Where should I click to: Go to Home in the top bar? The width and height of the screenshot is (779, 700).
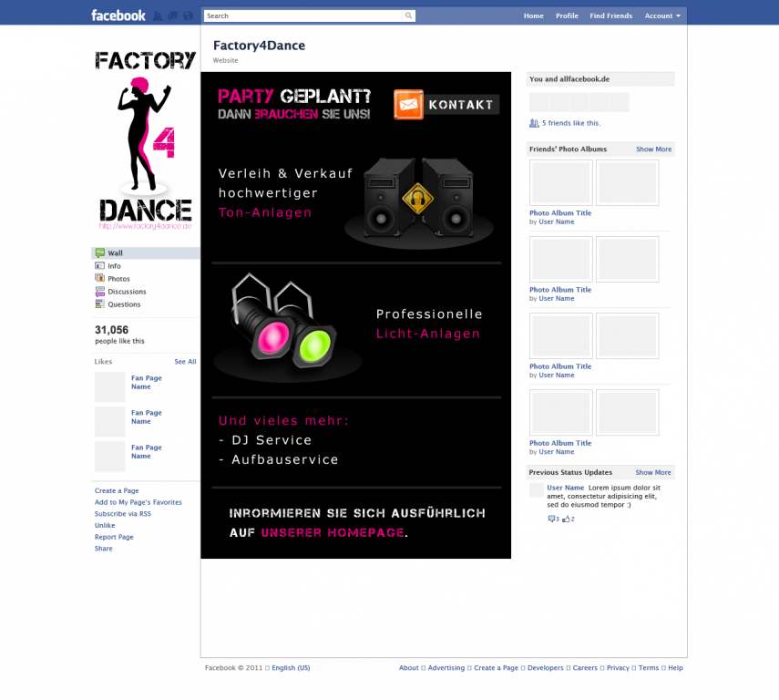534,15
